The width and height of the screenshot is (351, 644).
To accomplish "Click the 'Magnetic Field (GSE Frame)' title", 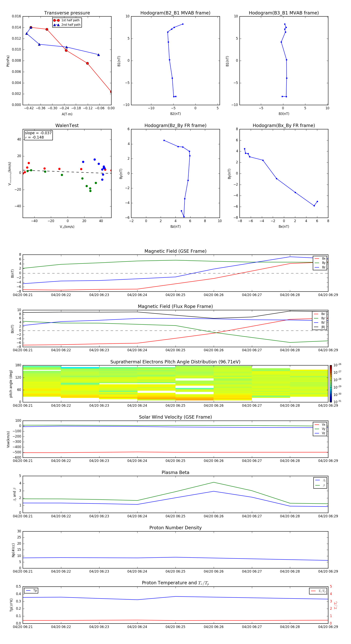I will pyautogui.click(x=175, y=251).
